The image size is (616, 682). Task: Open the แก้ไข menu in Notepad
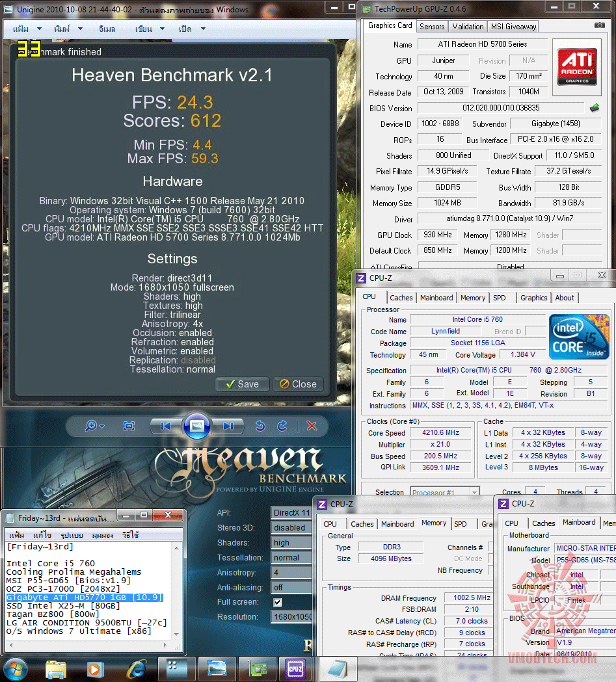coord(42,535)
